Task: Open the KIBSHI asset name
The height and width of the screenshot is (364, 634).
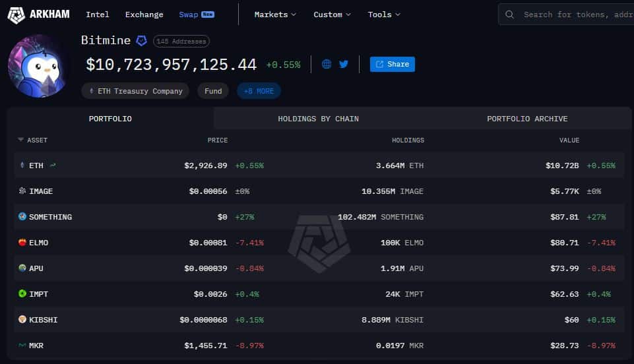Action: (44, 320)
